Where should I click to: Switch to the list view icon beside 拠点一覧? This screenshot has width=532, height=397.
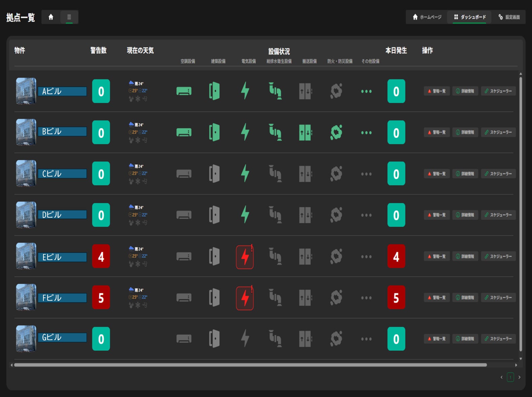(69, 17)
